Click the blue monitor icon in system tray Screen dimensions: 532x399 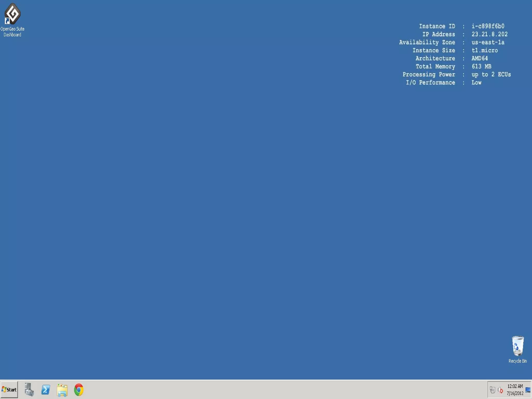pos(528,390)
